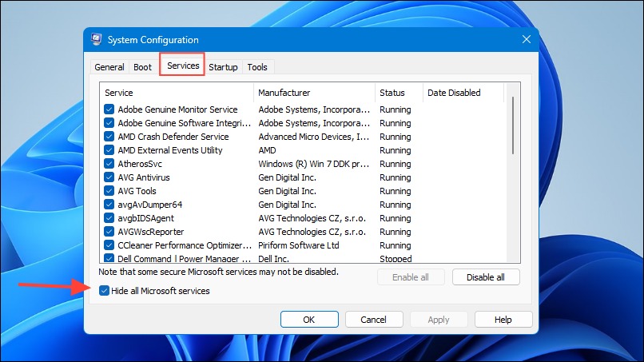
Task: Cancel the System Configuration dialog
Action: pyautogui.click(x=374, y=320)
